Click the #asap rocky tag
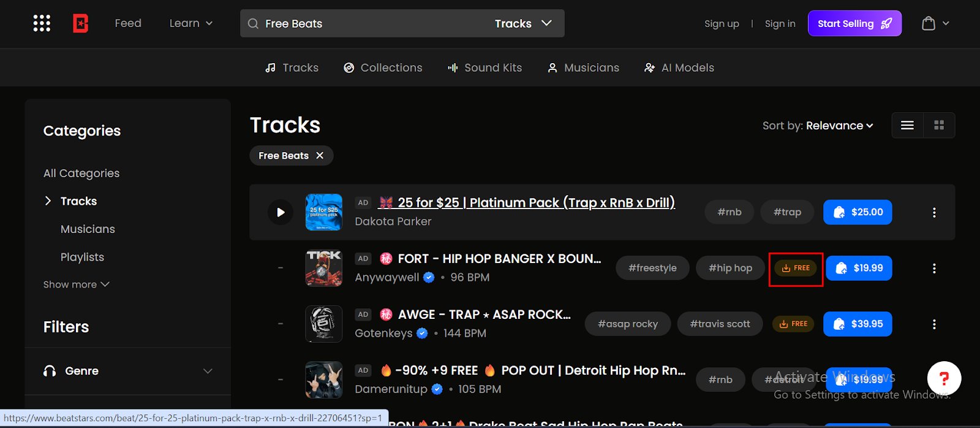980x428 pixels. (628, 324)
